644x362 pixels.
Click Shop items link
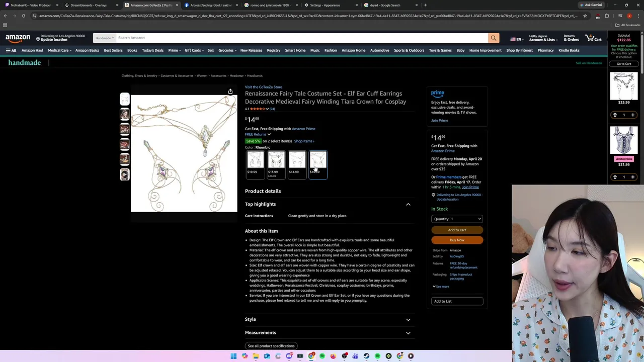(304, 141)
